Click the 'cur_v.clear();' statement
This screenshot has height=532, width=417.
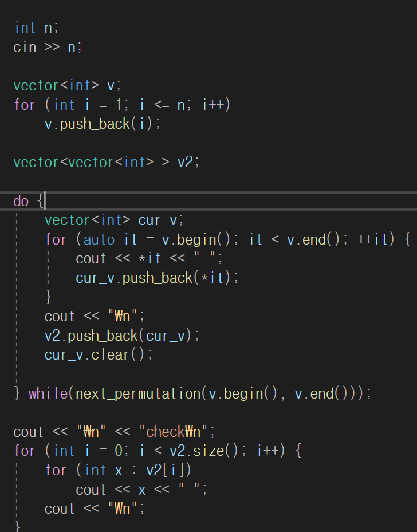tap(99, 355)
